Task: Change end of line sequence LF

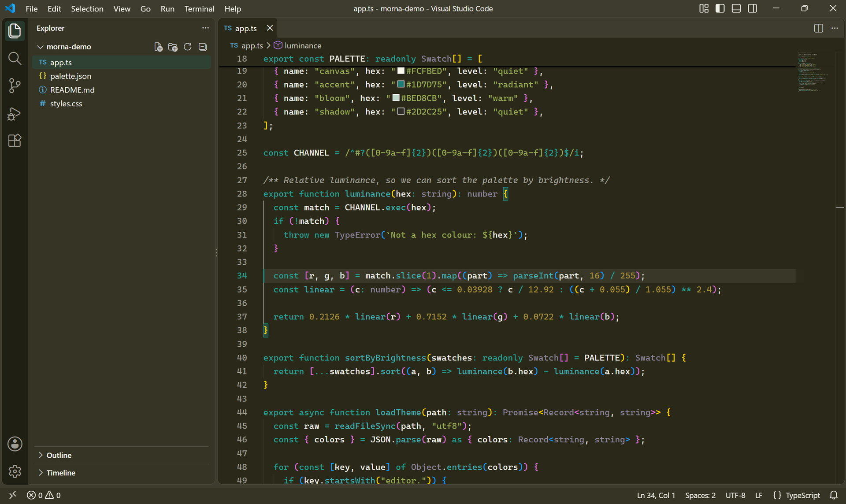Action: (759, 495)
